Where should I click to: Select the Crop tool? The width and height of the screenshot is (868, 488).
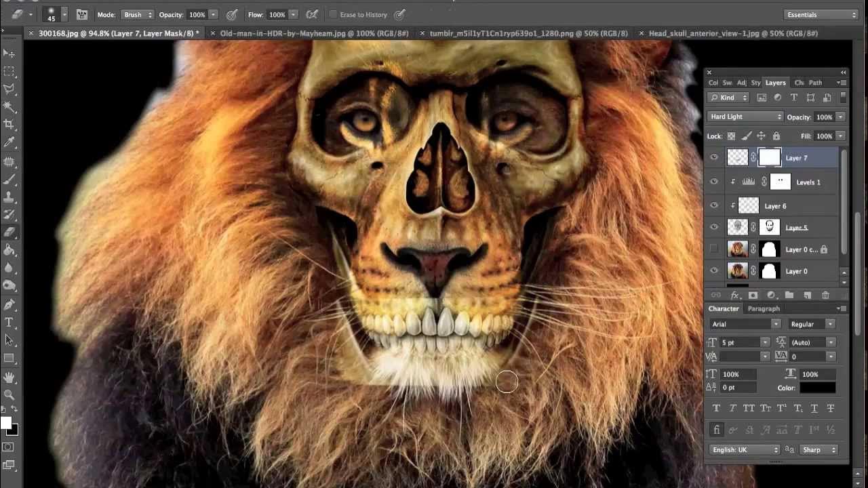click(9, 124)
